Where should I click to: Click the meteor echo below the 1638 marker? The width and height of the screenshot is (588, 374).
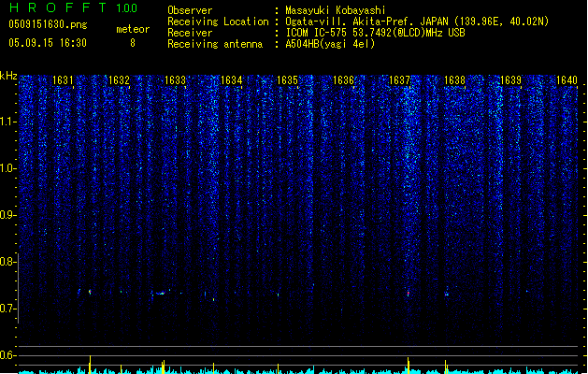447,294
